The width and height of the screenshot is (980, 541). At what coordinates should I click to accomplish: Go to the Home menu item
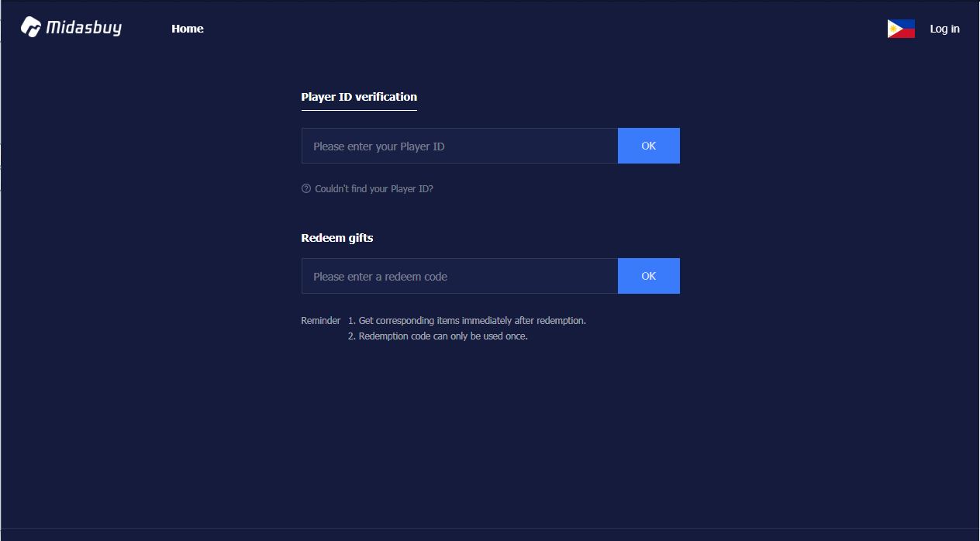point(188,29)
